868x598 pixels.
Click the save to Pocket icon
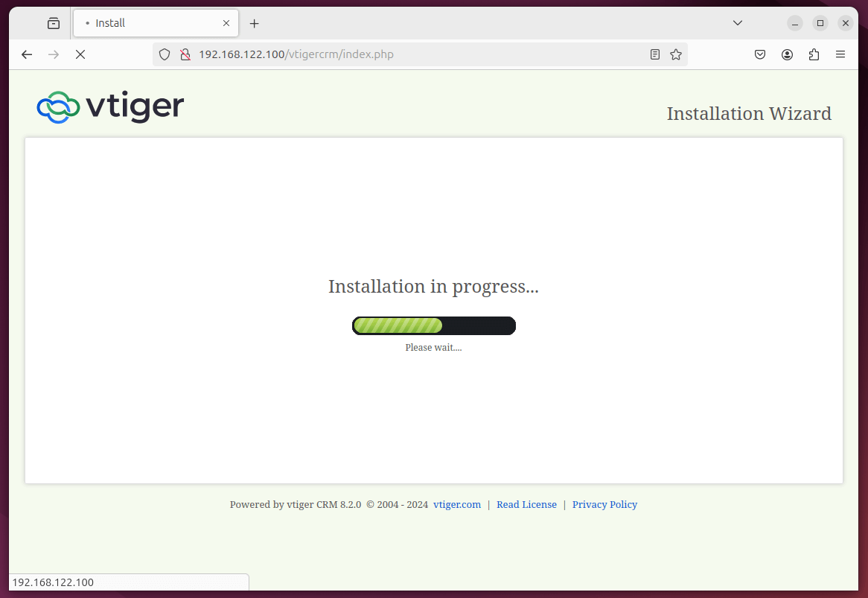(759, 54)
